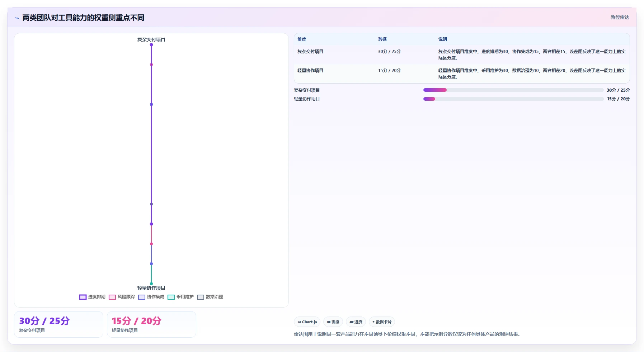
Task: Click the small icon before the panel title
Action: [x=17, y=18]
